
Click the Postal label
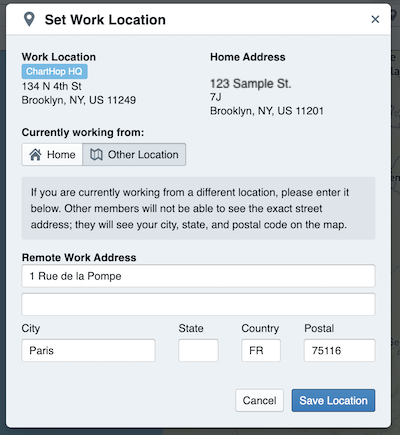(x=319, y=328)
